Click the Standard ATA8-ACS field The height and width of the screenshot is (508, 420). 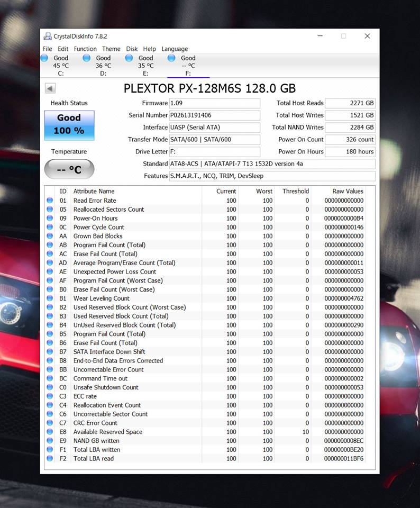[272, 164]
